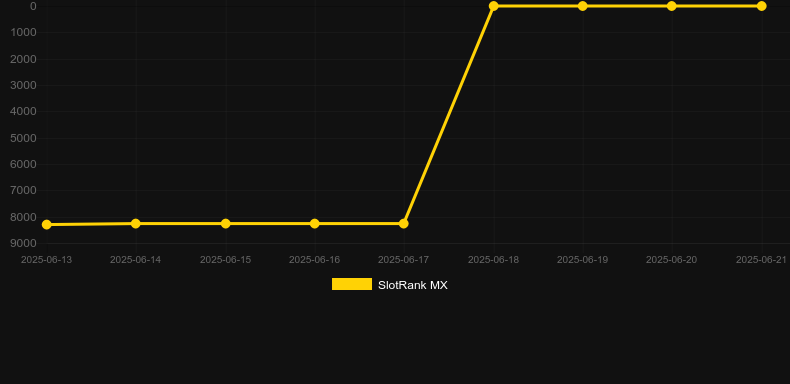This screenshot has width=790, height=384.
Task: Click the 1000 y-axis label
Action: point(24,33)
